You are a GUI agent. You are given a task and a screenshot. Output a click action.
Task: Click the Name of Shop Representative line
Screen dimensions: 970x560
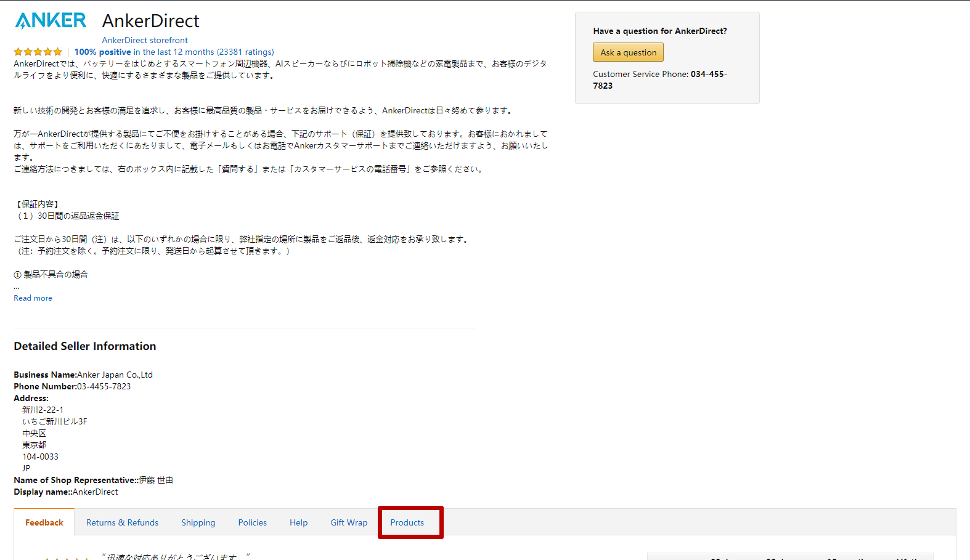pyautogui.click(x=94, y=480)
